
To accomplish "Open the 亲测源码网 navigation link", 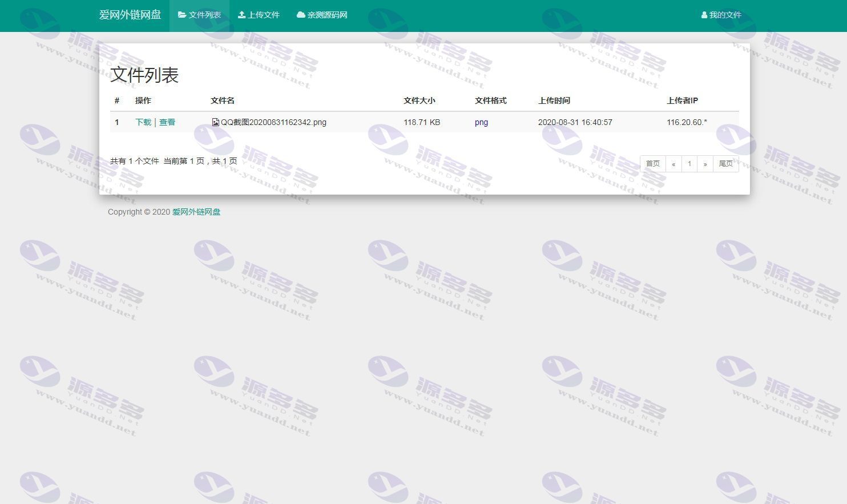I will pyautogui.click(x=322, y=15).
